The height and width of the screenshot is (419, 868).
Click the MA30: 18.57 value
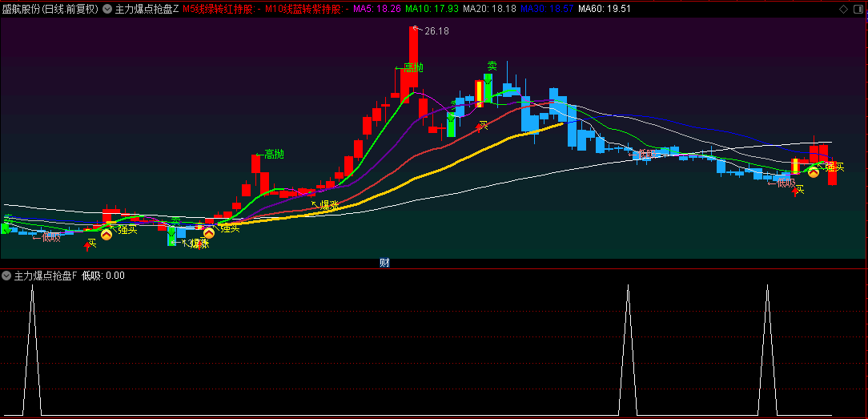(547, 9)
